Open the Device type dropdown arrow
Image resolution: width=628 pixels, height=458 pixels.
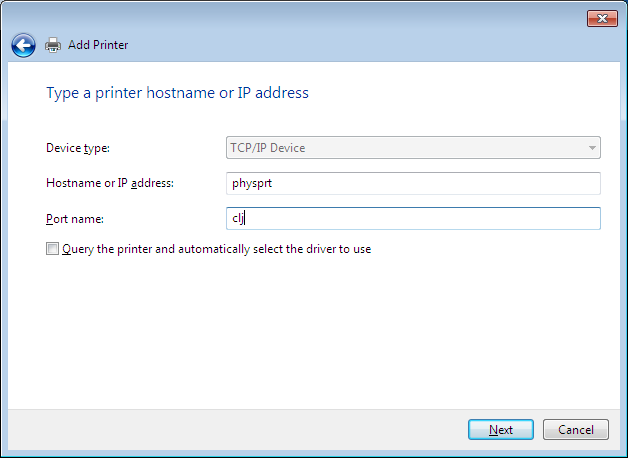click(x=592, y=148)
